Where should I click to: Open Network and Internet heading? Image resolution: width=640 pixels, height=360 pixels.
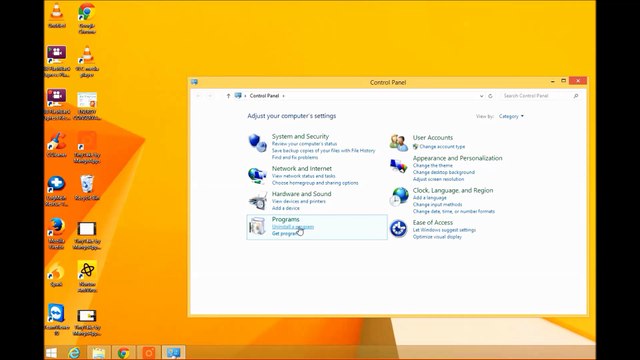point(302,168)
